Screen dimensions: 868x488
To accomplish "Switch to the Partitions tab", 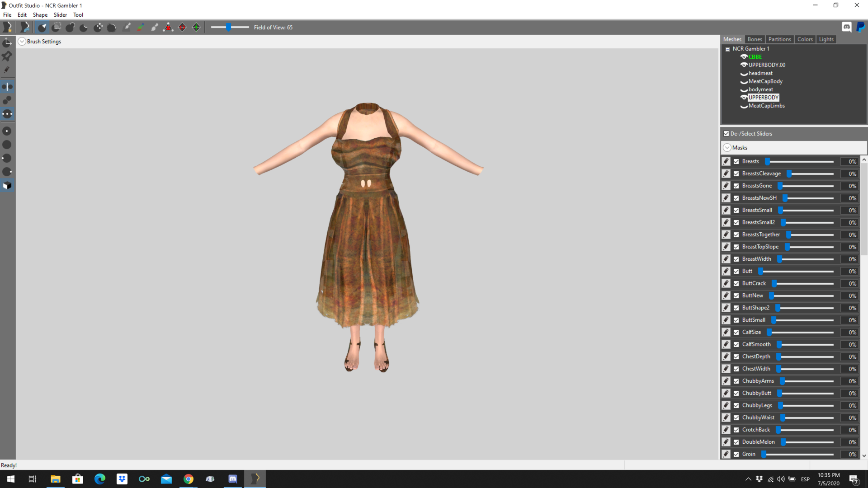I will pos(779,39).
